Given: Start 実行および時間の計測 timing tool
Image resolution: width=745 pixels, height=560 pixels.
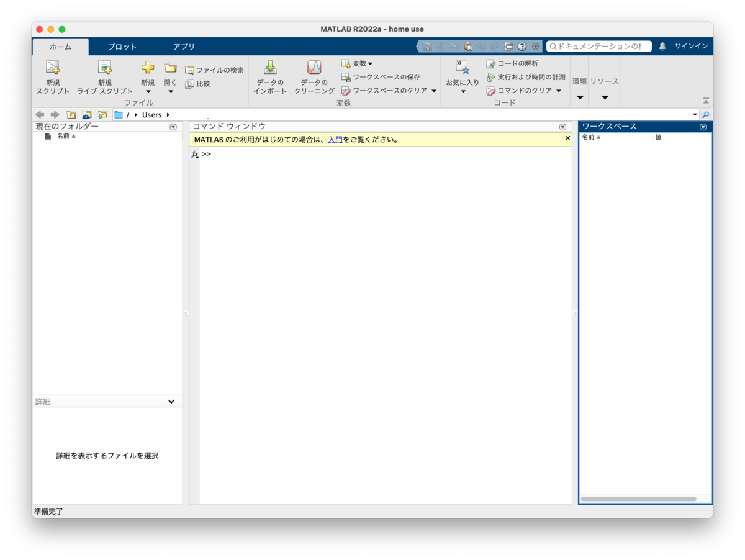Looking at the screenshot, I should tap(526, 76).
